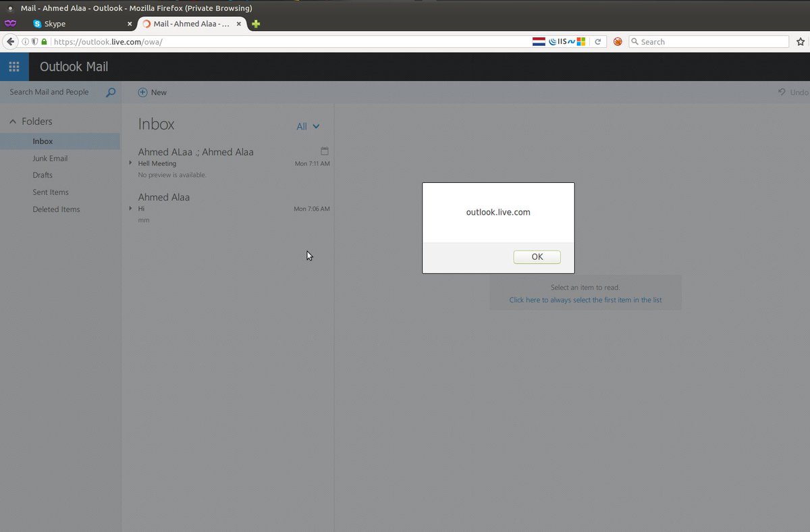810x532 pixels.
Task: Click the site information icon
Action: [25, 42]
